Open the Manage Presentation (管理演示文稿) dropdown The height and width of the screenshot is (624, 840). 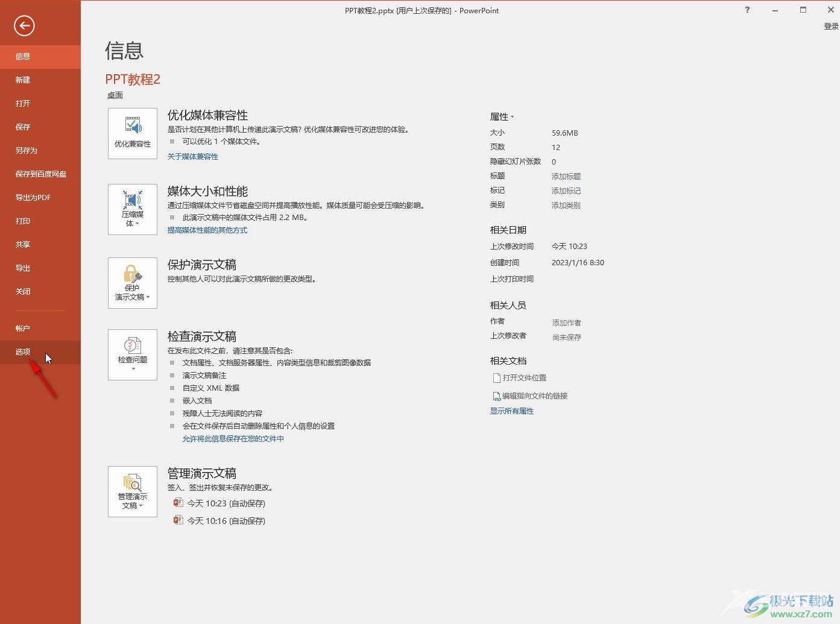tap(133, 491)
